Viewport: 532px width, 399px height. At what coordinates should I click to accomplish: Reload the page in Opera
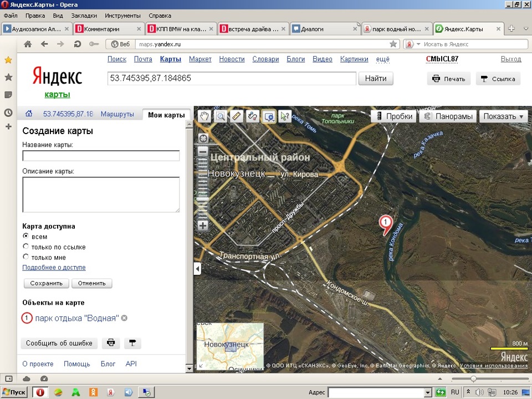(x=78, y=44)
